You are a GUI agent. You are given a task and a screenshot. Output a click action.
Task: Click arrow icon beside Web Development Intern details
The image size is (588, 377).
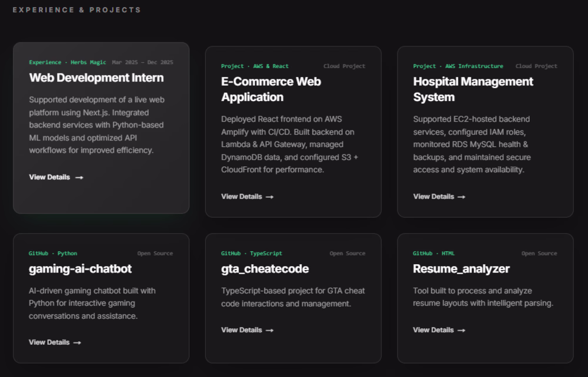(x=79, y=177)
